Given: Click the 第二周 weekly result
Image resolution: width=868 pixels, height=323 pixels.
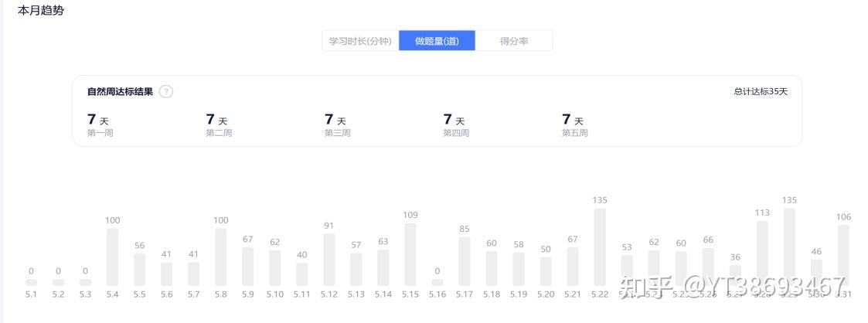Looking at the screenshot, I should click(218, 124).
